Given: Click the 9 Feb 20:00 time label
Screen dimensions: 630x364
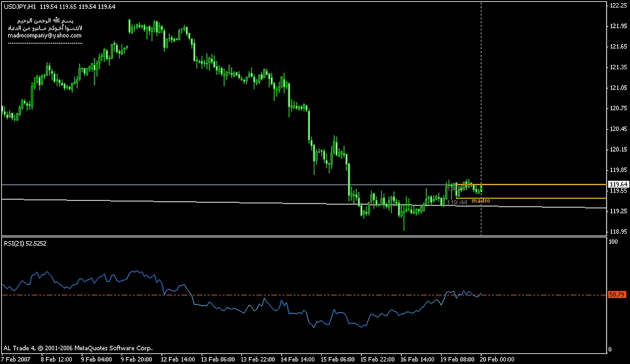Looking at the screenshot, I should pos(136,359).
